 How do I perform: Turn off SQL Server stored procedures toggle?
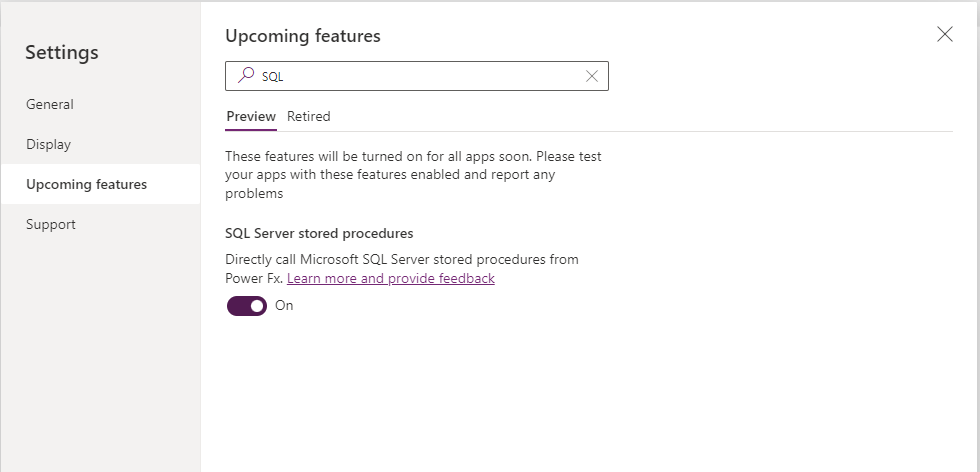point(247,306)
